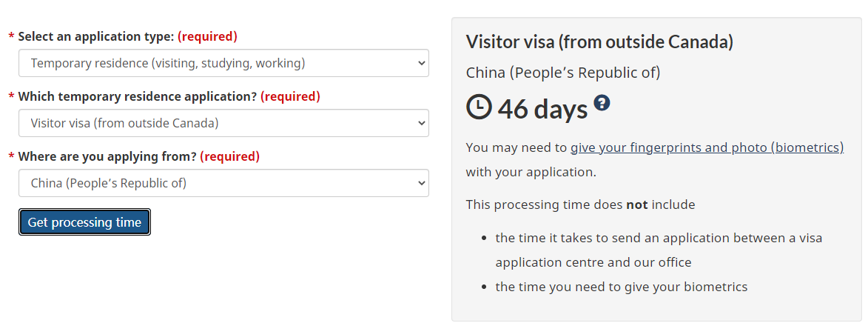Screen dimensions: 868x323
Task: Click the 'Where are you applying from?' label
Action: tap(107, 156)
